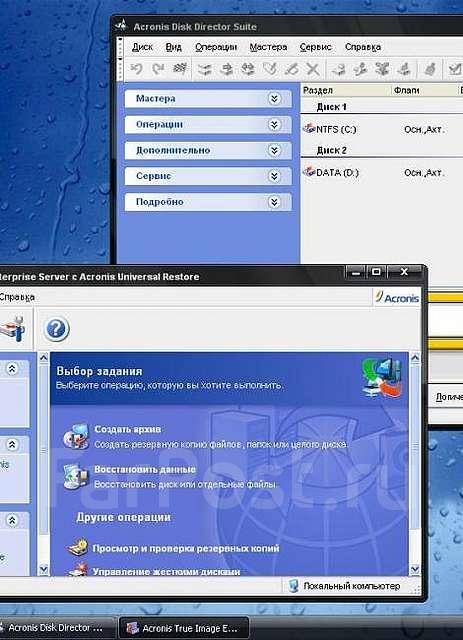Click the task pane scrollbar down arrow on right
463x640 pixels.
click(x=415, y=569)
